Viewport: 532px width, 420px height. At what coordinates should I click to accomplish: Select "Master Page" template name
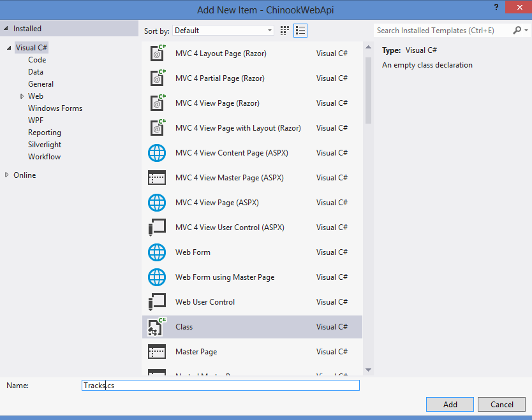tap(196, 352)
